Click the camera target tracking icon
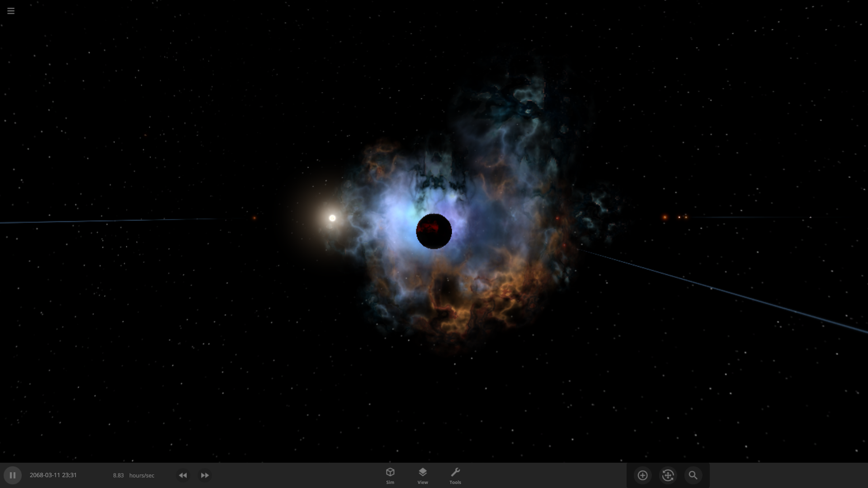868x488 pixels. click(668, 475)
